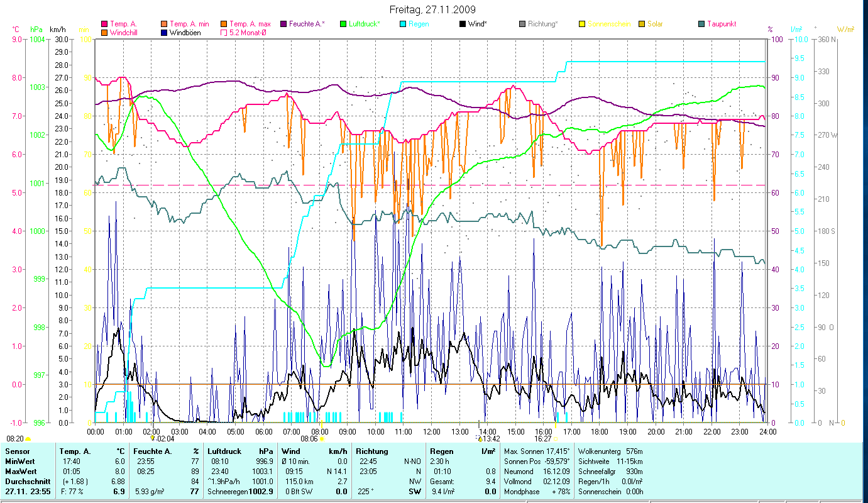This screenshot has width=868, height=503.
Task: Click the hPa axis unit label
Action: (x=36, y=30)
